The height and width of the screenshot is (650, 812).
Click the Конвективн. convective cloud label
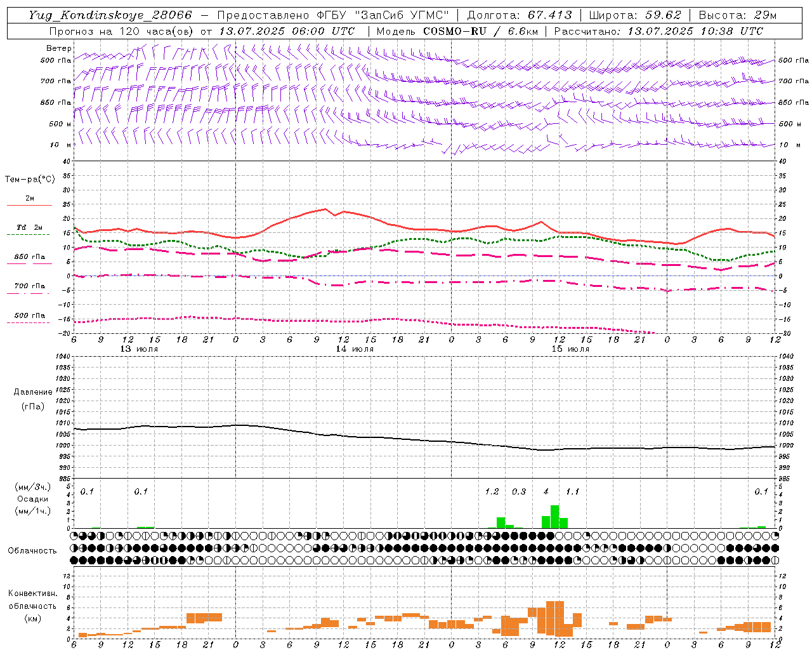pos(32,594)
